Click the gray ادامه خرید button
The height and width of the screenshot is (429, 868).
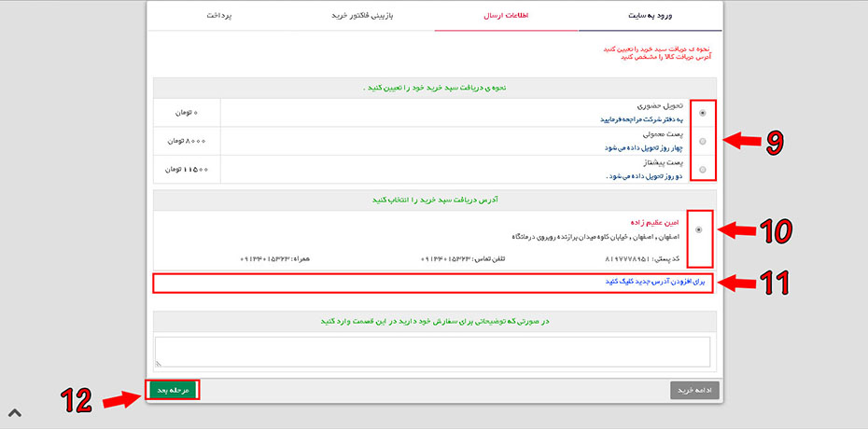click(694, 390)
